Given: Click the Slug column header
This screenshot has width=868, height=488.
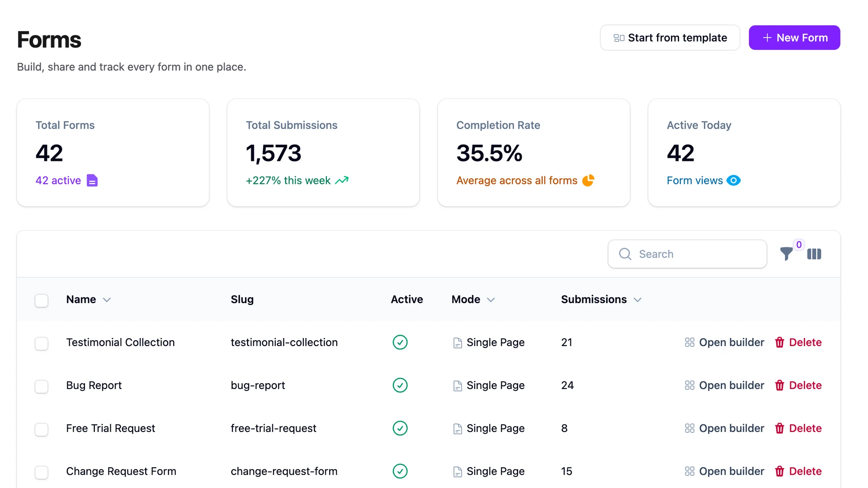Looking at the screenshot, I should point(242,300).
